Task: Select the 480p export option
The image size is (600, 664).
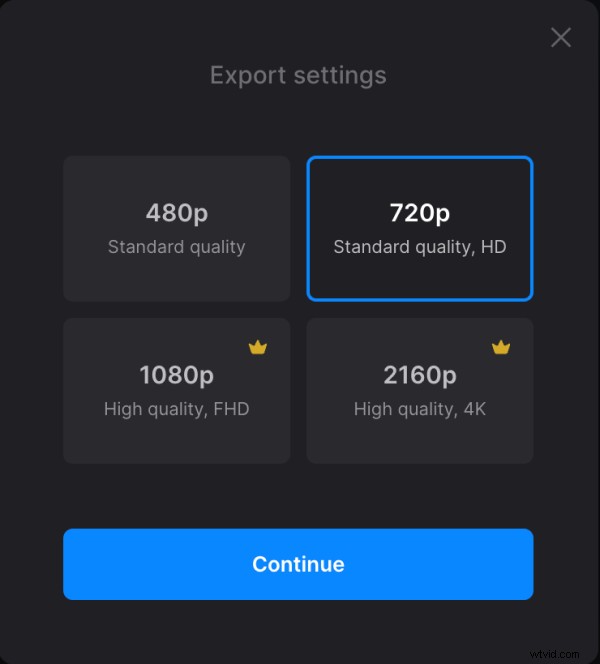Action: coord(177,228)
